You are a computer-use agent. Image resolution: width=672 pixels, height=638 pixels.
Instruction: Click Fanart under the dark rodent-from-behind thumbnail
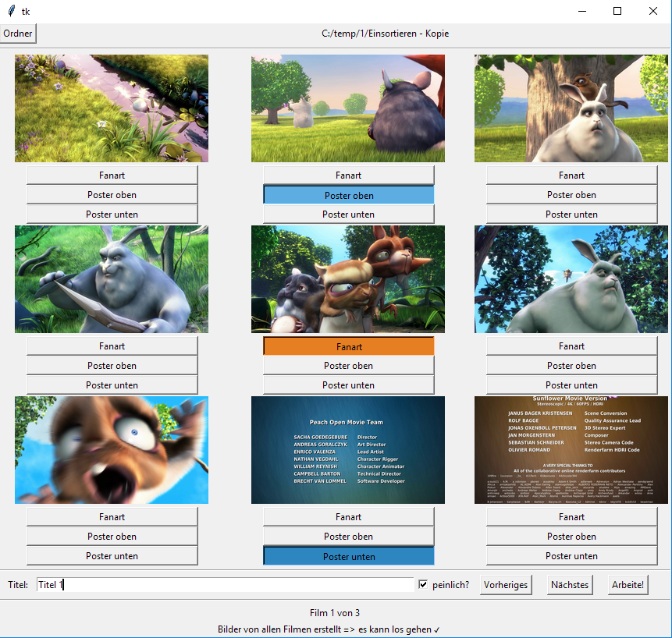coord(348,175)
